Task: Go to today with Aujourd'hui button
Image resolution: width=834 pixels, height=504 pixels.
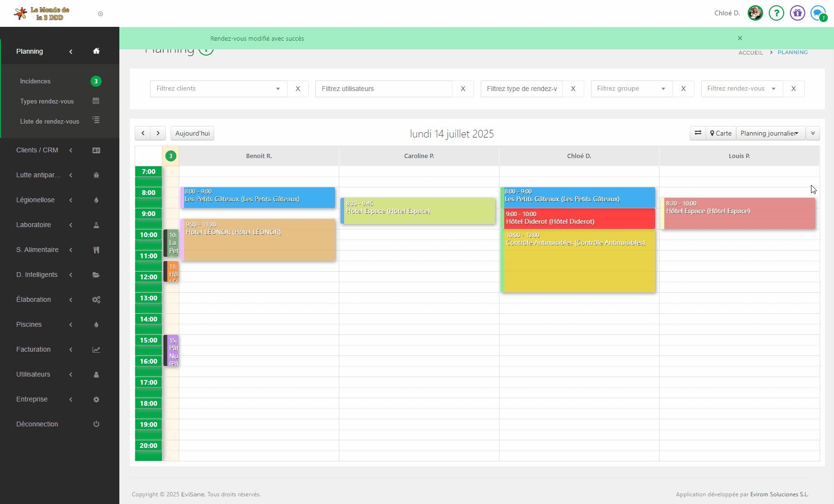Action: coord(192,133)
